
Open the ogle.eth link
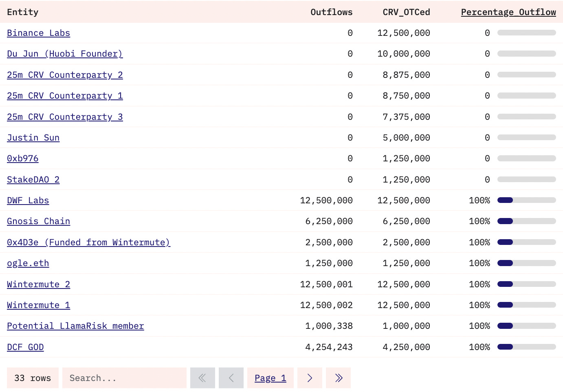click(28, 263)
